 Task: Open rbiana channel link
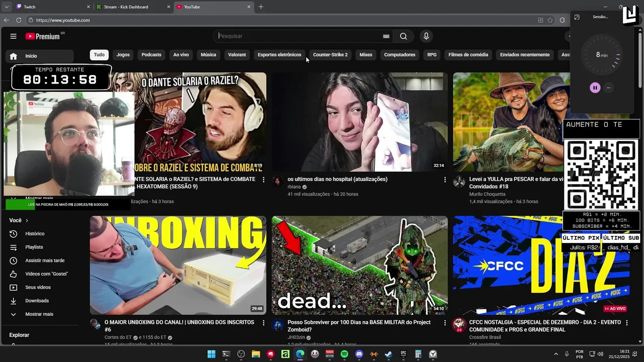(x=294, y=187)
